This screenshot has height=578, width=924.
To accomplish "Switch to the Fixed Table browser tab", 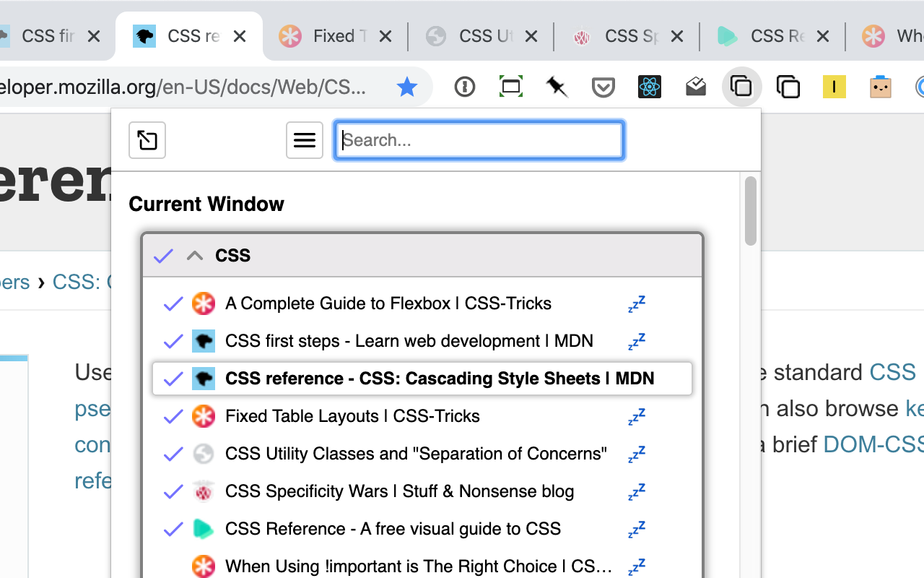I will coord(336,36).
